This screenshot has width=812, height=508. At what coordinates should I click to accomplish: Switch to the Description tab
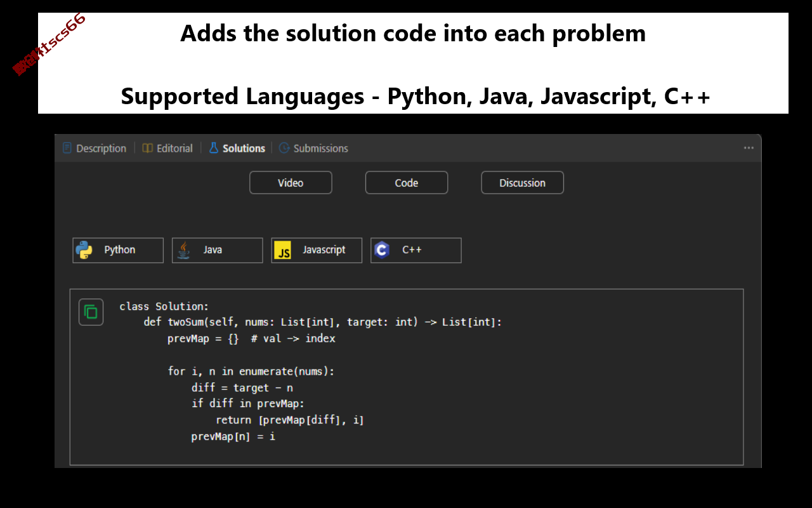point(95,148)
